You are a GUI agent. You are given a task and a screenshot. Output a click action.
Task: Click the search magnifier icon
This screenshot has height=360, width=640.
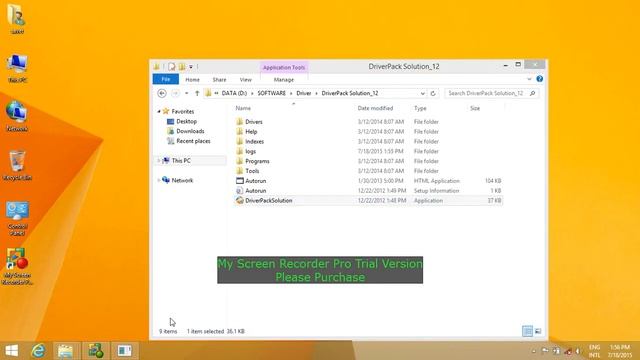coord(532,93)
